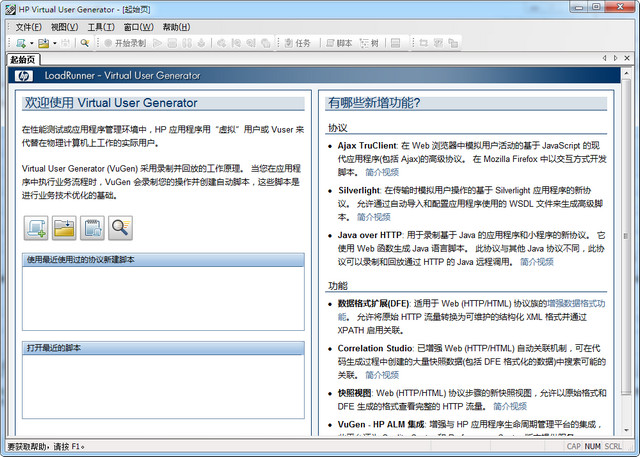The image size is (640, 457).
Task: Click the '协议' section heading
Action: (x=338, y=128)
